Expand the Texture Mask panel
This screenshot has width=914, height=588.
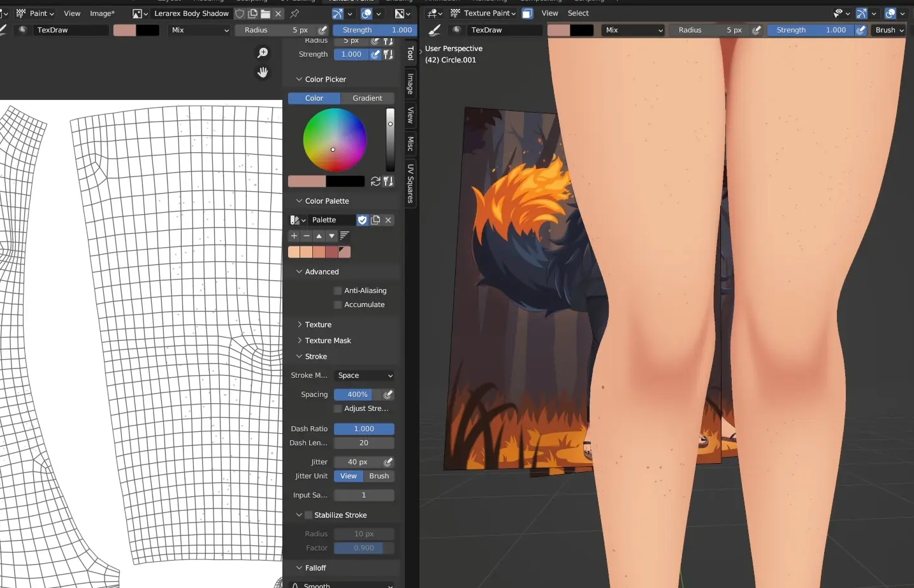[328, 341]
